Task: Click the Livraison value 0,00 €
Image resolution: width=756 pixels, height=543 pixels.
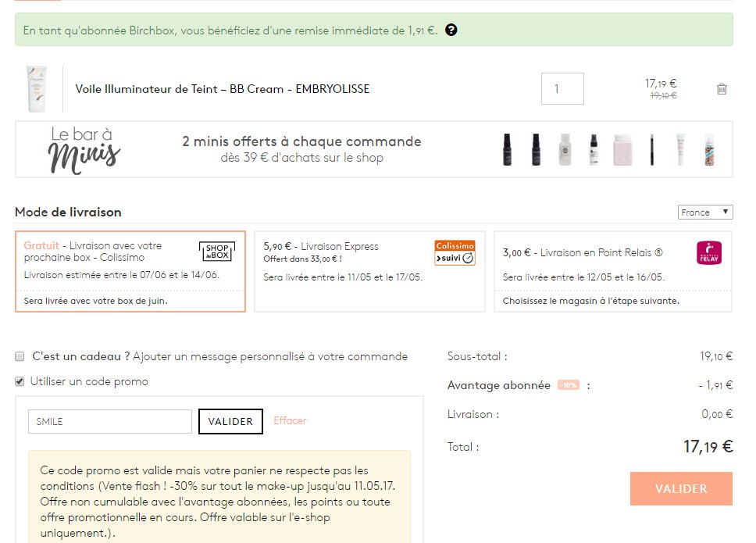Action: click(717, 414)
